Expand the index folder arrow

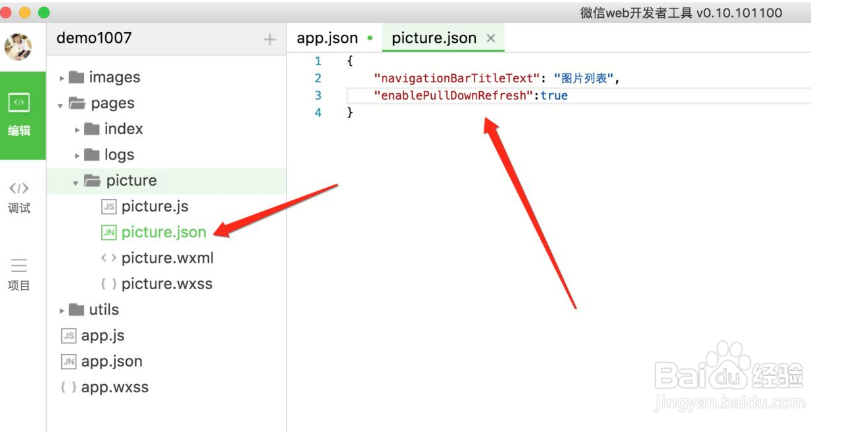77,130
